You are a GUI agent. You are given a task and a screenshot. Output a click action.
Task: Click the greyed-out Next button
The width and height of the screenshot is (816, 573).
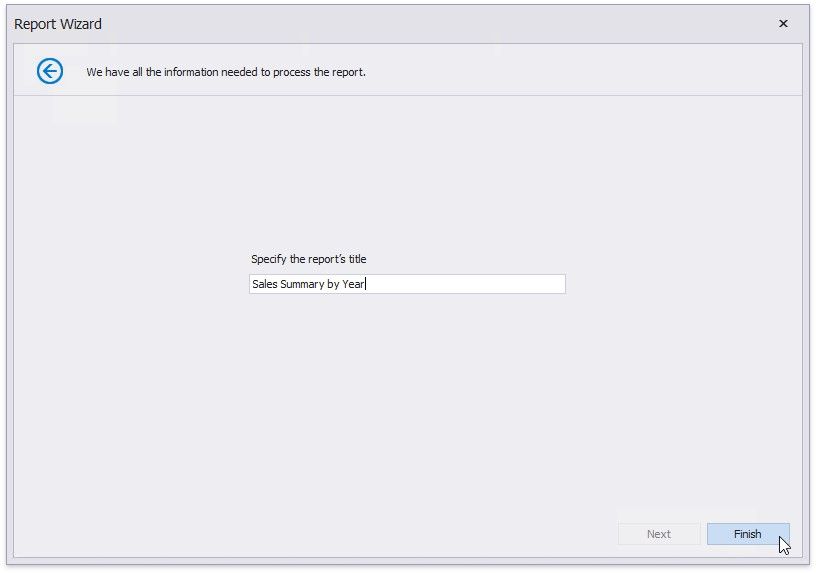pos(658,534)
